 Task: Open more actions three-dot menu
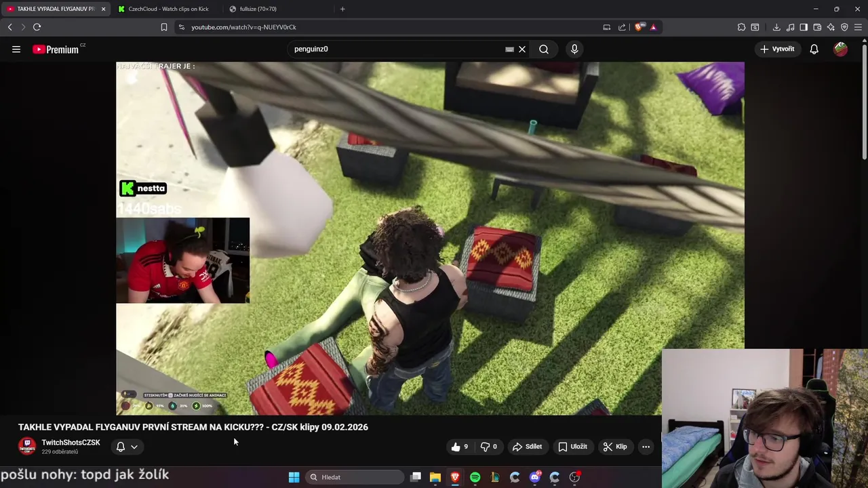[646, 447]
